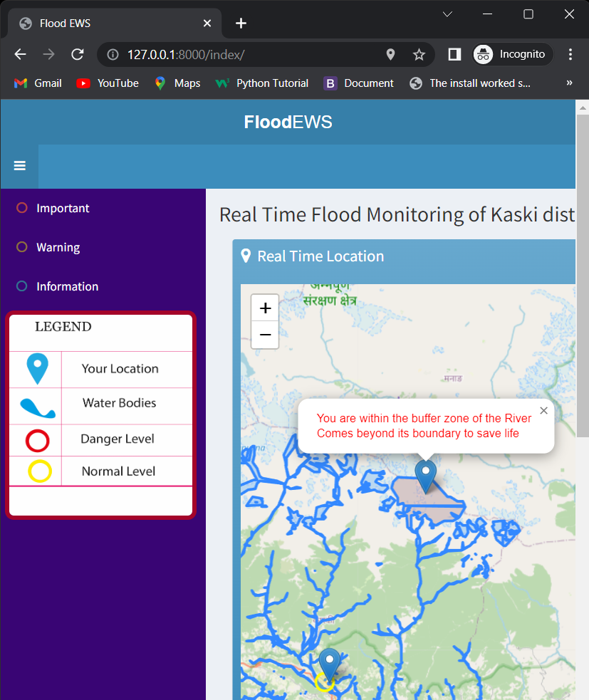Open 'The install worked s...' bookmark
This screenshot has width=589, height=700.
click(470, 83)
